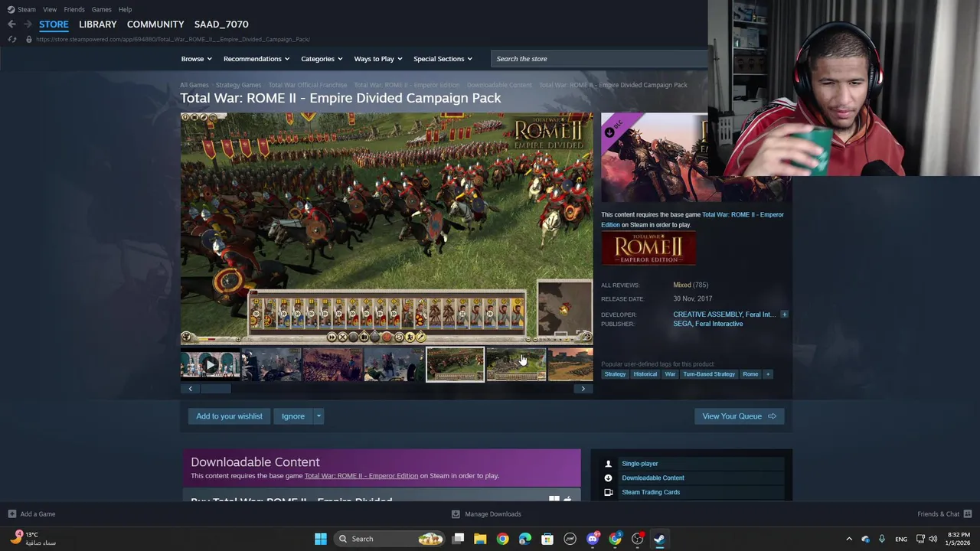Open the Games menu

[101, 9]
